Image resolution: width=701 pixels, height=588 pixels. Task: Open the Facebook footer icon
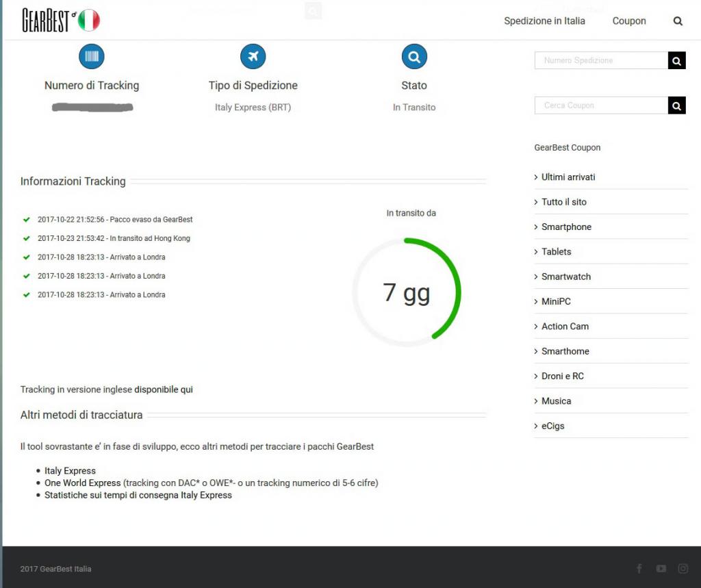point(639,568)
